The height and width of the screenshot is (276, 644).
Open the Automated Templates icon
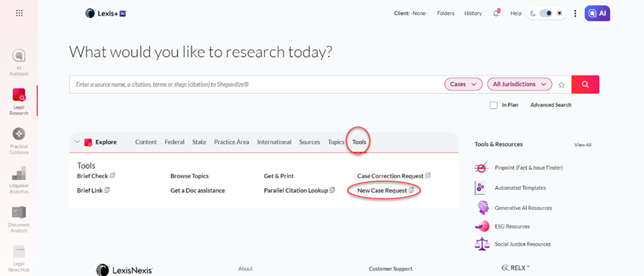481,188
